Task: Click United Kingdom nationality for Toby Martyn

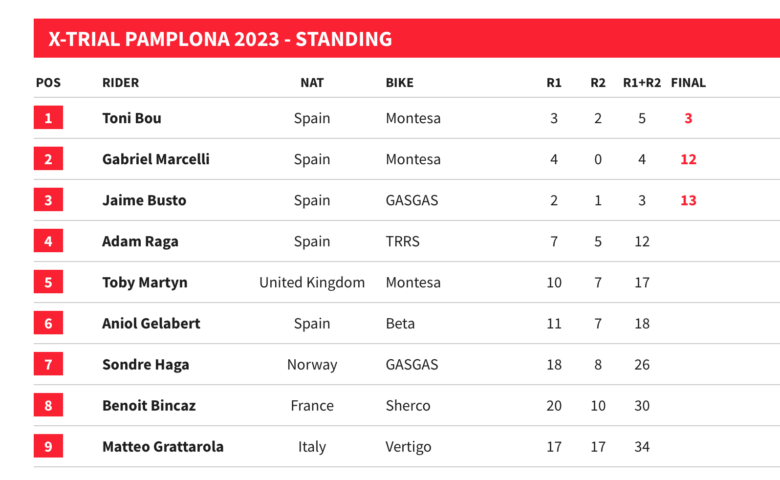Action: (312, 282)
